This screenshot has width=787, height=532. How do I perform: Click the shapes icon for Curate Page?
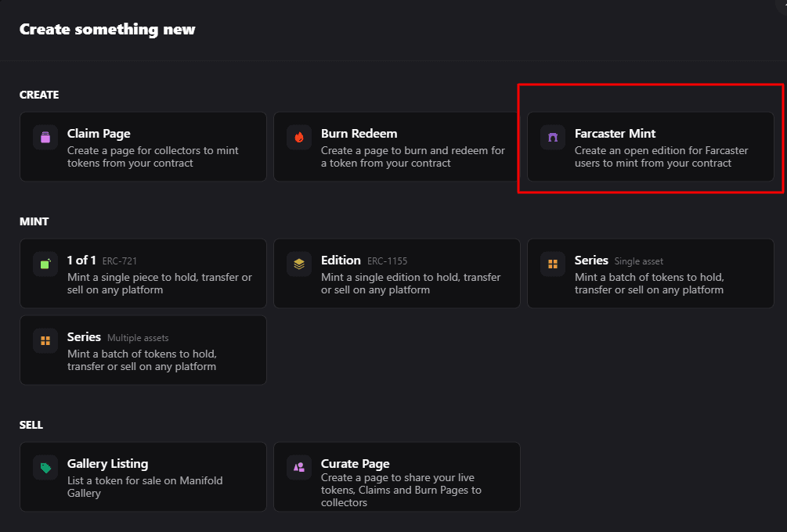click(299, 467)
